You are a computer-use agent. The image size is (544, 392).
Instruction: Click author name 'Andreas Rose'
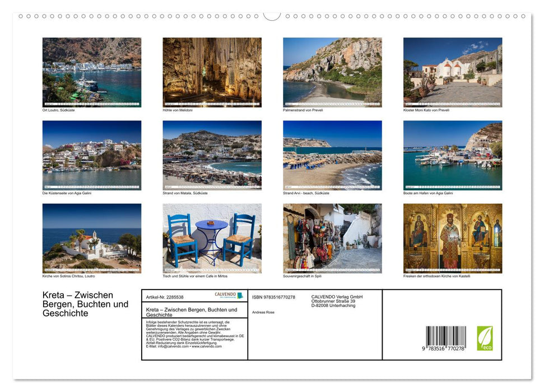tap(263, 312)
